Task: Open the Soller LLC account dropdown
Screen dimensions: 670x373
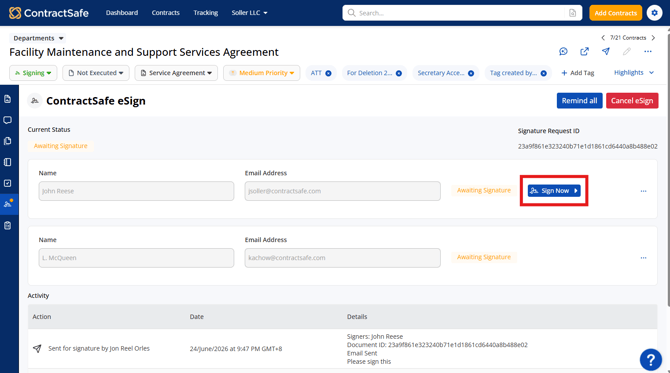Action: click(x=250, y=13)
